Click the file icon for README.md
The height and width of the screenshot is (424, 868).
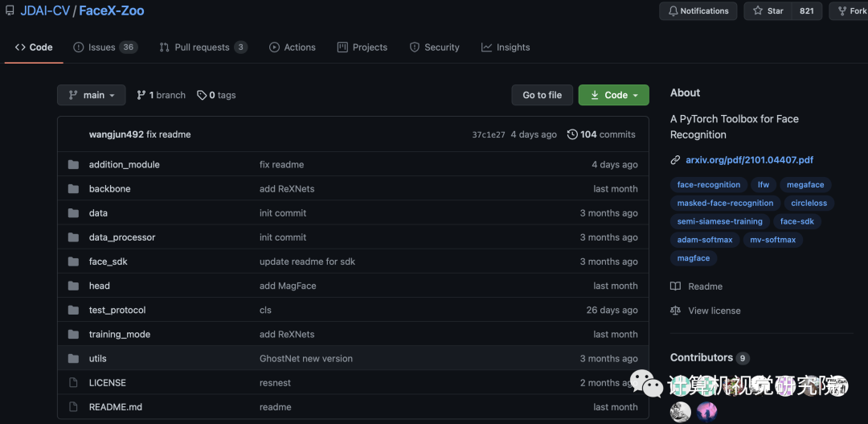click(x=73, y=407)
